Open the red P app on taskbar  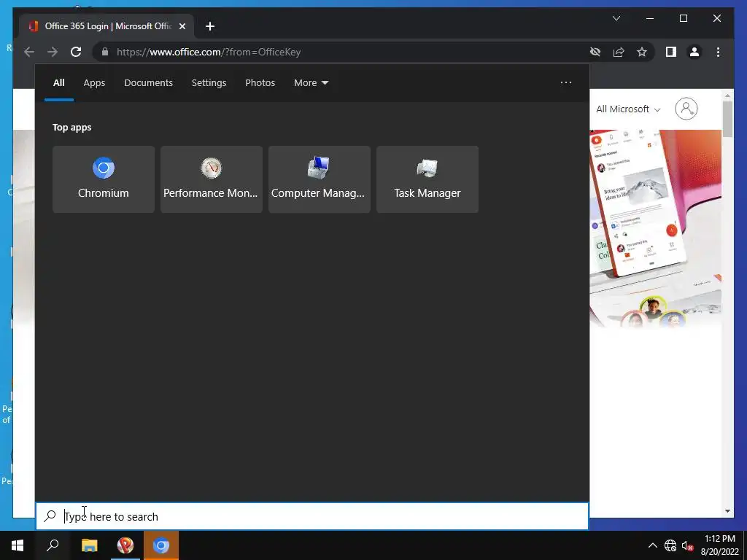click(125, 545)
